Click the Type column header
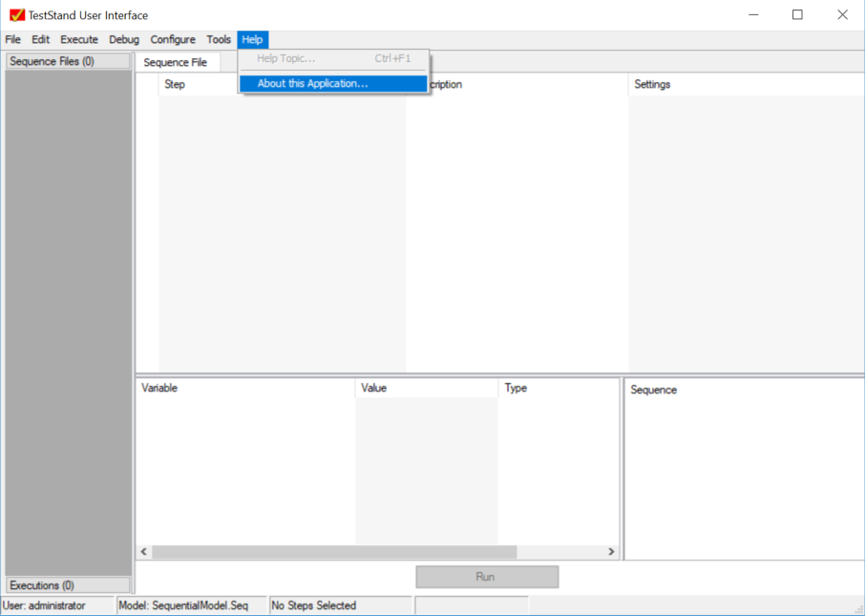This screenshot has width=865, height=616. click(x=559, y=388)
